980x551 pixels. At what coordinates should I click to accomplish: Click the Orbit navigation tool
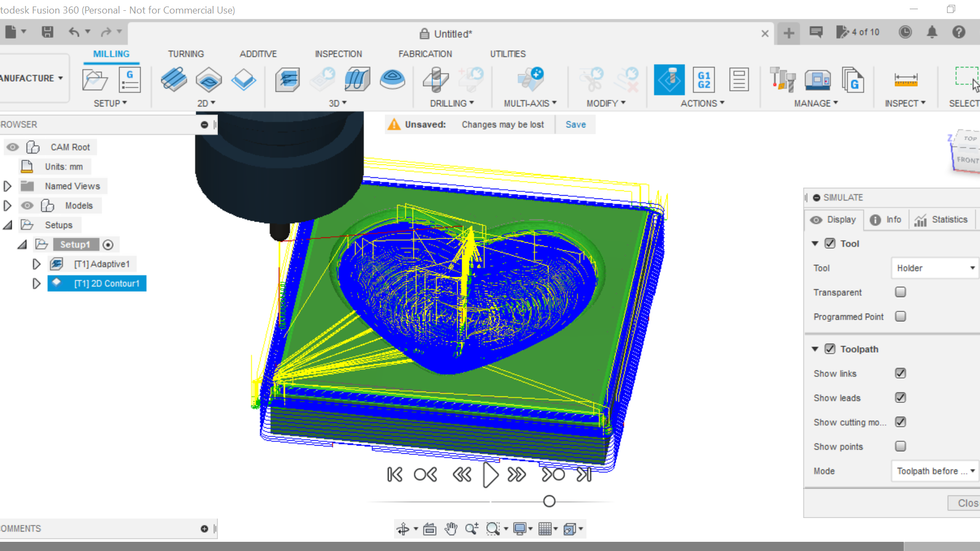(x=403, y=529)
